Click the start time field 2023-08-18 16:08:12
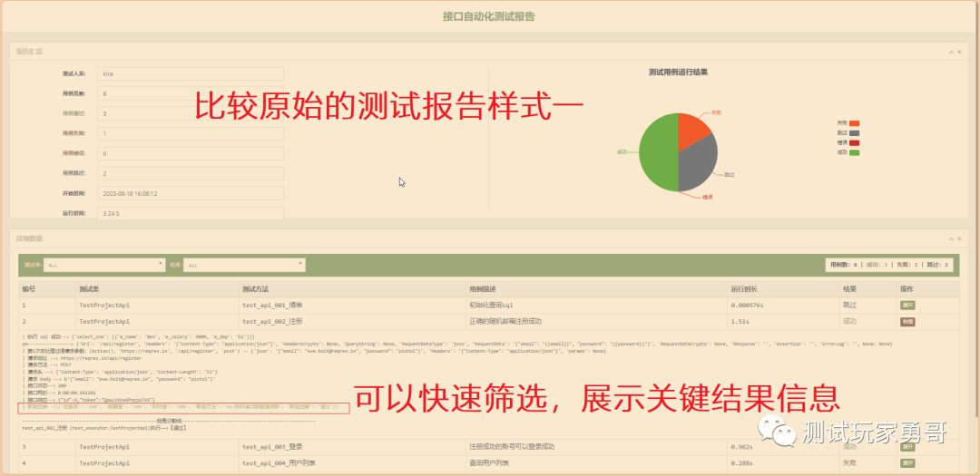Screen dimensions: 980x476 [191, 194]
